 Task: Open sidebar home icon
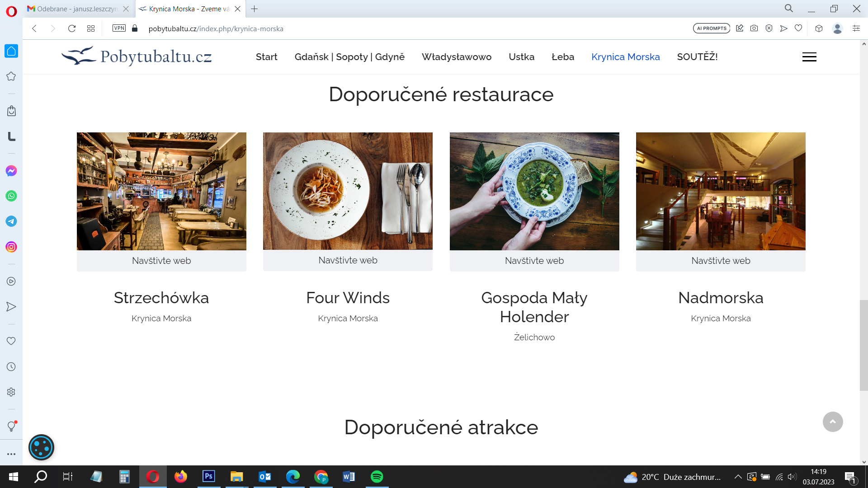11,51
